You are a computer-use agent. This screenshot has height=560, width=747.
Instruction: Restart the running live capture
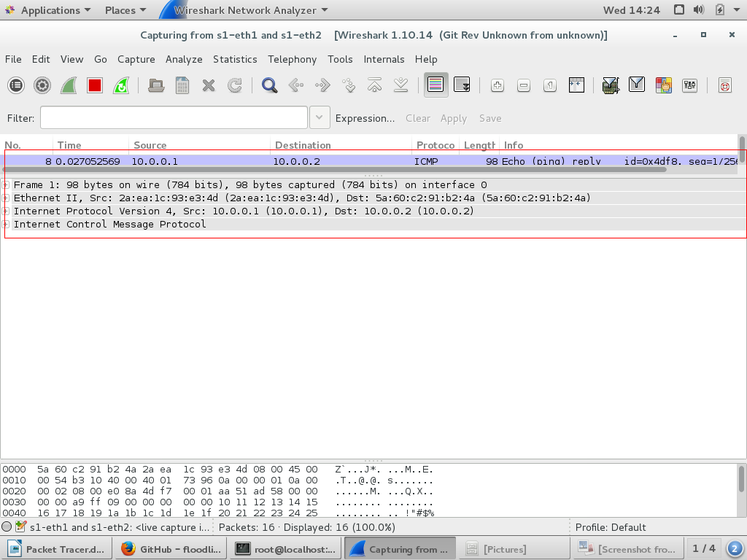pos(121,85)
